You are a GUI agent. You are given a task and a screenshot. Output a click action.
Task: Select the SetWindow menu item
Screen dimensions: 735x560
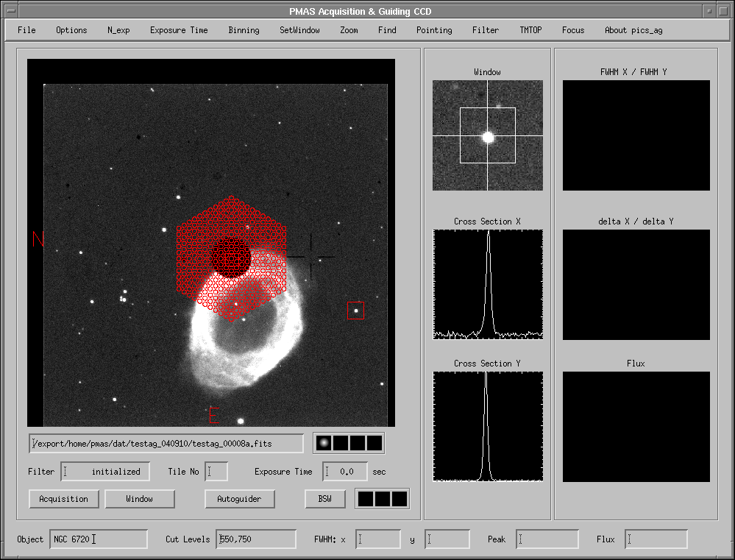[299, 30]
